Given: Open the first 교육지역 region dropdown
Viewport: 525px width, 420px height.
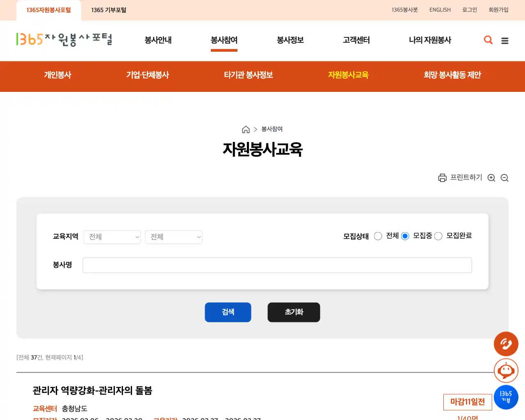Looking at the screenshot, I should (x=112, y=237).
